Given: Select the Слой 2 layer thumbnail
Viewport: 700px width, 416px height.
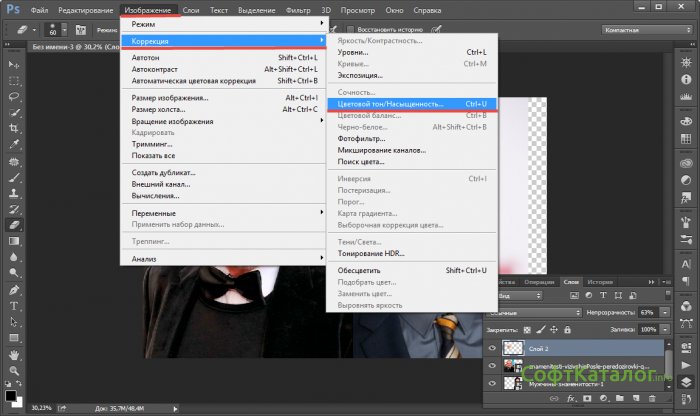Looking at the screenshot, I should tap(511, 348).
